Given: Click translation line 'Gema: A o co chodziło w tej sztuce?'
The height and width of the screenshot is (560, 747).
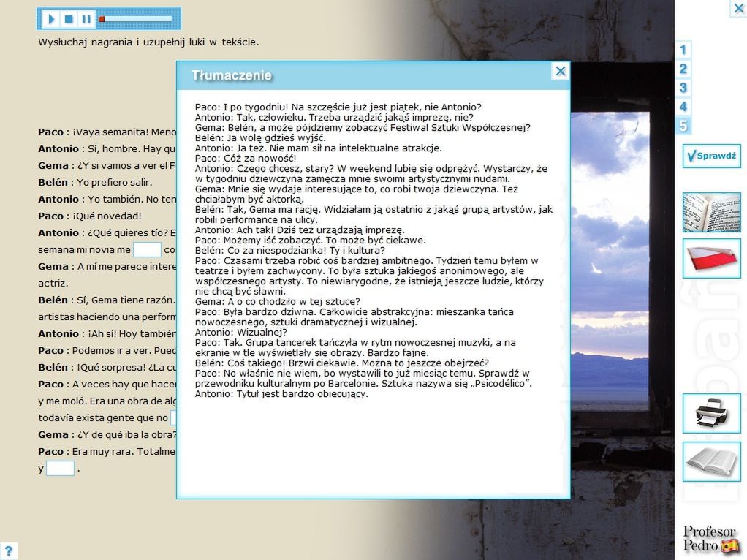Looking at the screenshot, I should (x=277, y=302).
